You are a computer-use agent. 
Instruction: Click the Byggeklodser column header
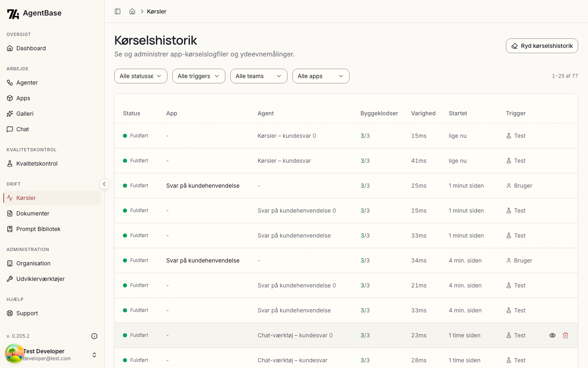point(379,113)
